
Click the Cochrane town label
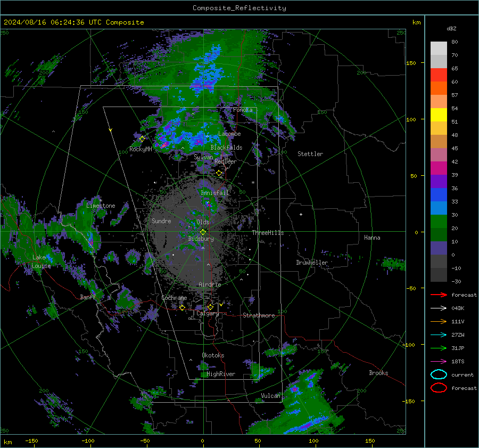pos(174,298)
